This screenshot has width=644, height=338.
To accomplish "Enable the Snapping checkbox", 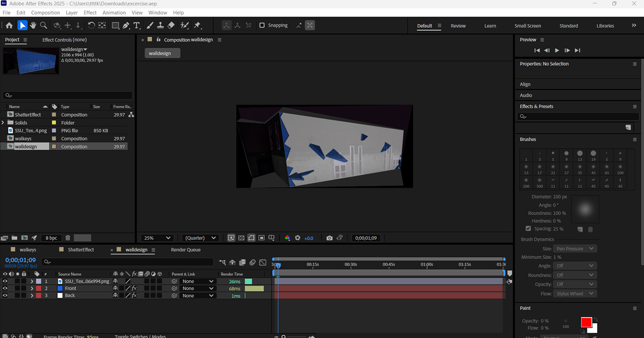I will [x=262, y=25].
